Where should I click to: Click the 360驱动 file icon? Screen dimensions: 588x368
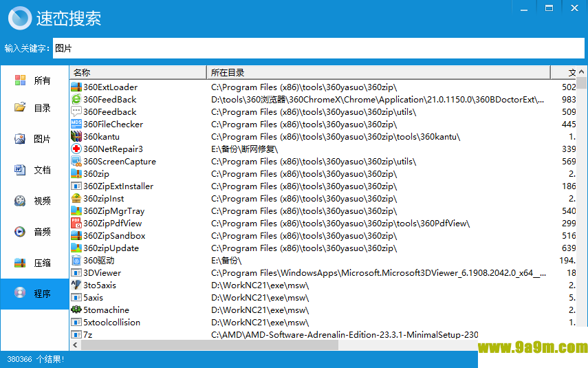[x=76, y=260]
